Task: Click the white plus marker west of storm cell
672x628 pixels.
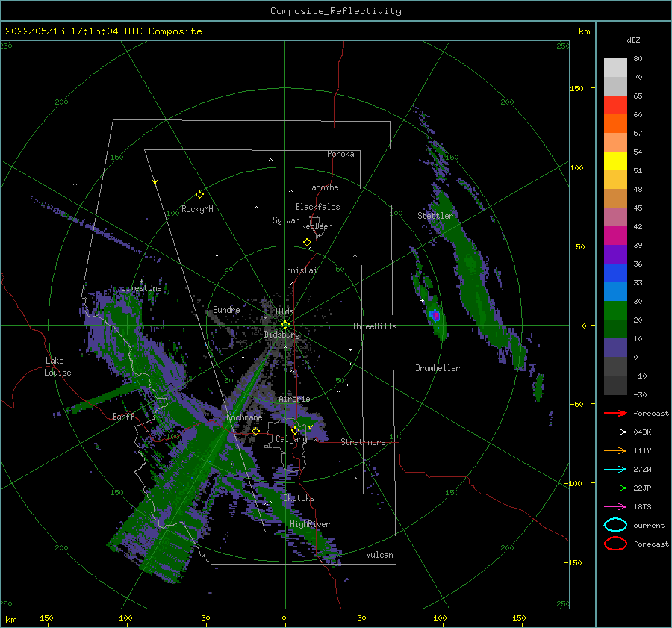Action: (422, 300)
